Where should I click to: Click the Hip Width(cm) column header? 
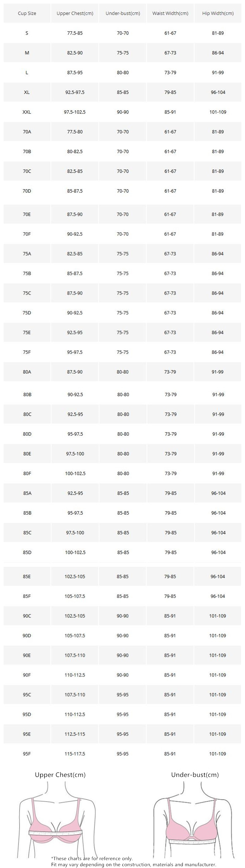click(x=218, y=13)
